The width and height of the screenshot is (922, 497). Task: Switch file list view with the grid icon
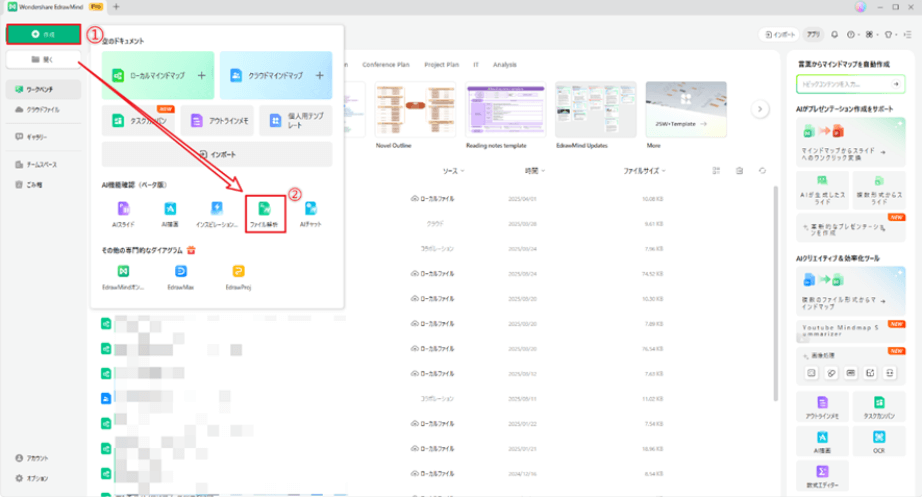[x=716, y=171]
